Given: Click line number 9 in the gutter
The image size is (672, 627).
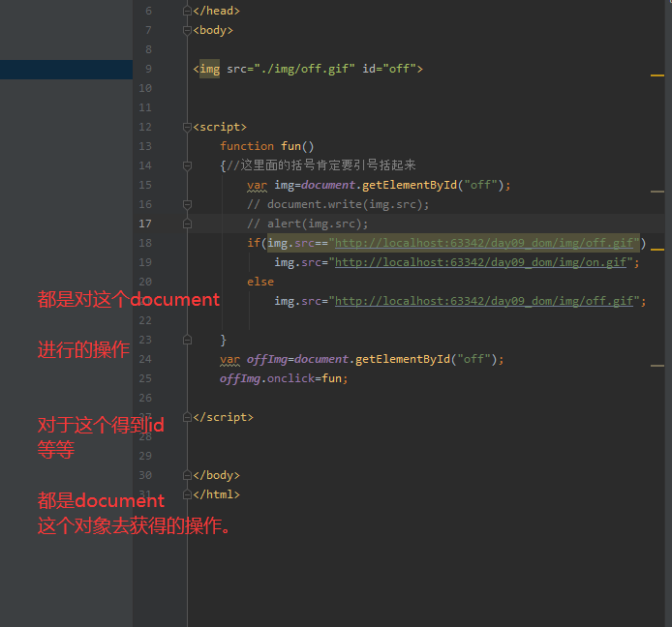Looking at the screenshot, I should coord(148,69).
